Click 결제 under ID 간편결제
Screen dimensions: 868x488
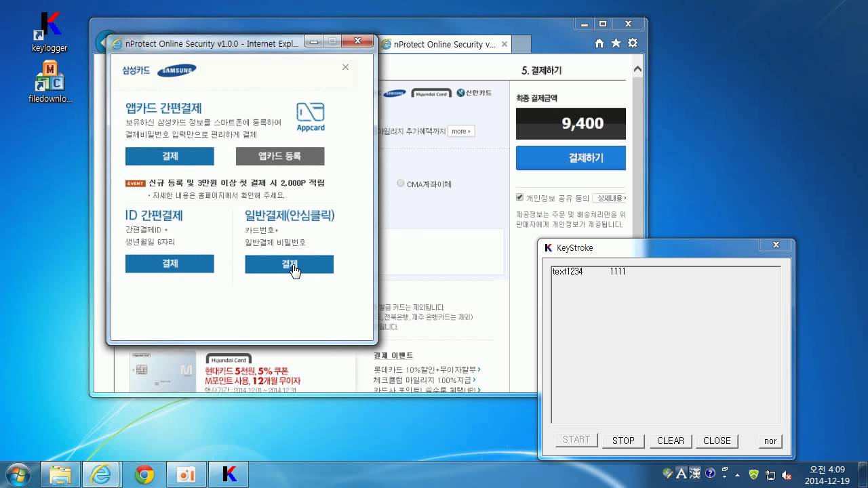pyautogui.click(x=170, y=264)
